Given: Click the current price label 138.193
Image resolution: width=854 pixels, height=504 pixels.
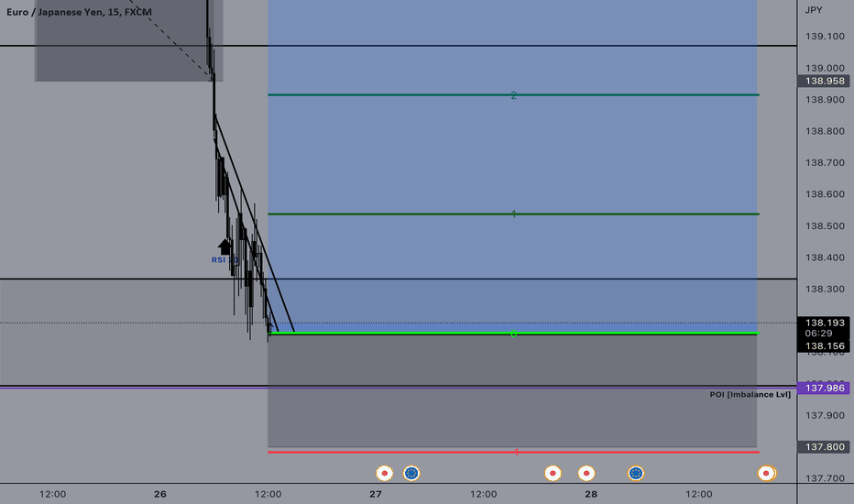Looking at the screenshot, I should [825, 323].
